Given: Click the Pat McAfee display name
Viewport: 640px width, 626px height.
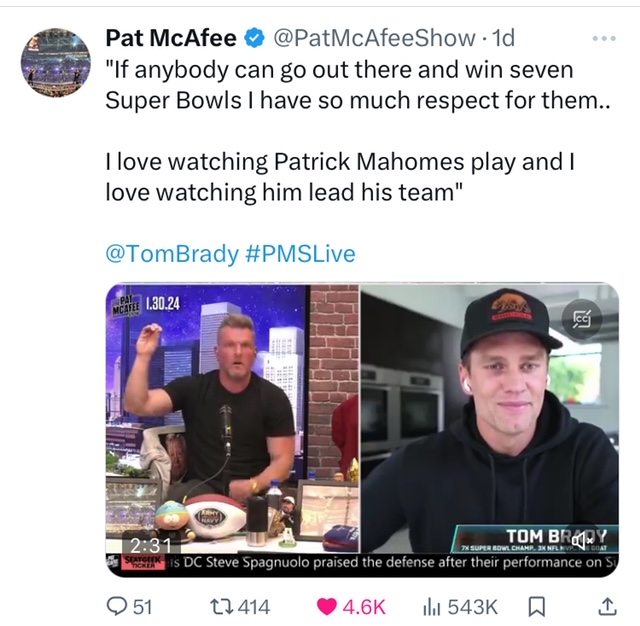Looking at the screenshot, I should [x=171, y=38].
